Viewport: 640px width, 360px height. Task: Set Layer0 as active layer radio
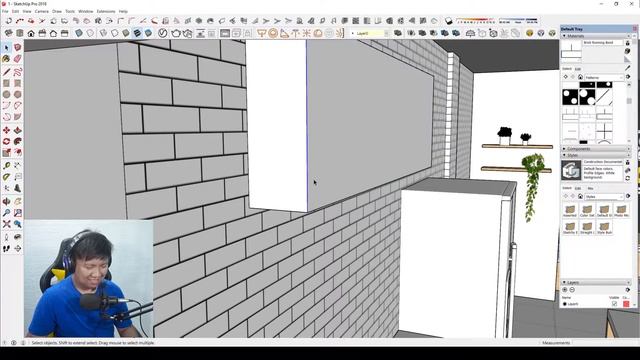pyautogui.click(x=565, y=304)
